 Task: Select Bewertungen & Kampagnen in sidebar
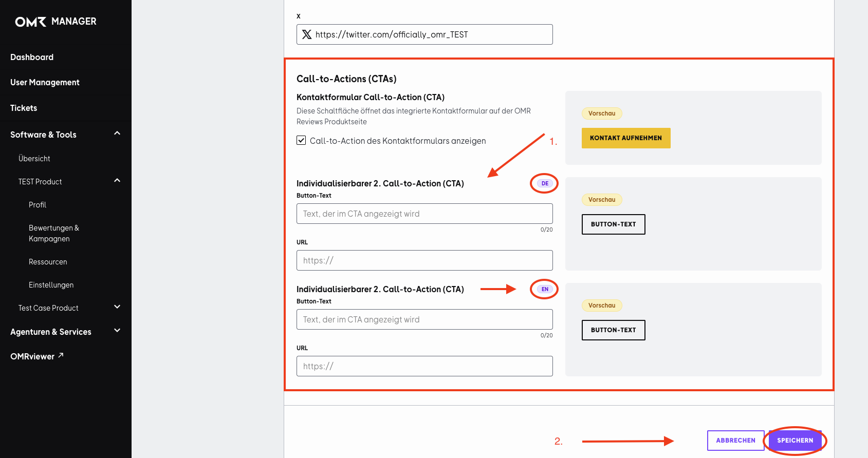click(x=54, y=233)
